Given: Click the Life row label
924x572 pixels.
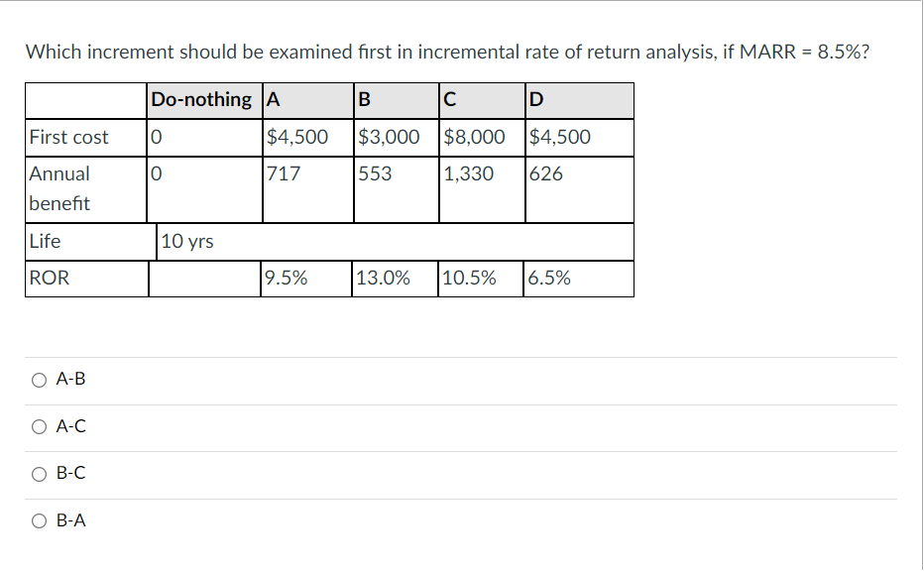Looking at the screenshot, I should [x=47, y=241].
